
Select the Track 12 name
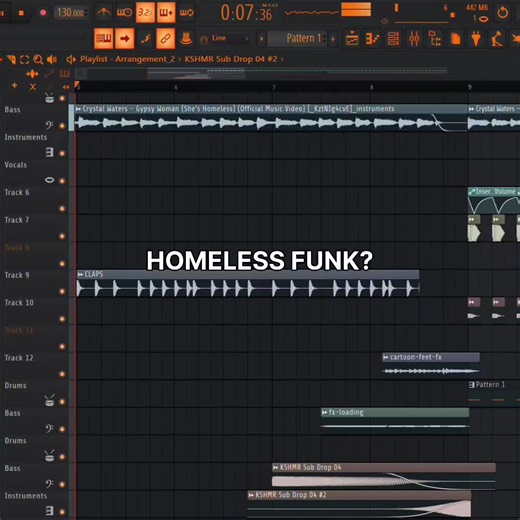click(19, 358)
